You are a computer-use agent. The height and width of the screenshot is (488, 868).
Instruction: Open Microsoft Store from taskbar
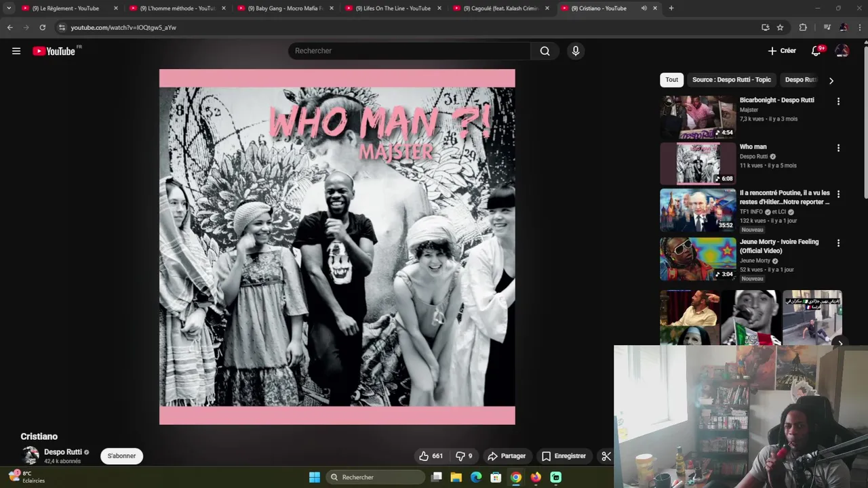[x=496, y=477]
